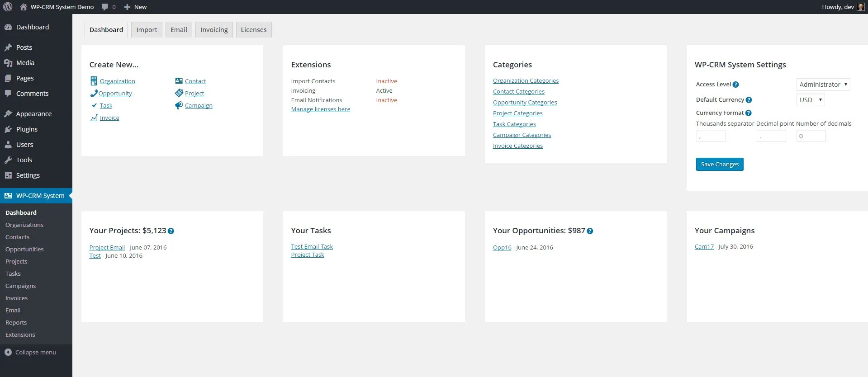This screenshot has height=377, width=868.
Task: Open Opportunities in WP-CRM submenu
Action: pyautogui.click(x=24, y=249)
